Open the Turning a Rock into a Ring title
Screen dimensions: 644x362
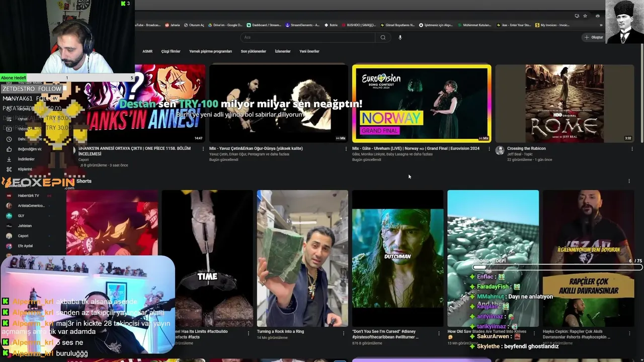tap(280, 332)
